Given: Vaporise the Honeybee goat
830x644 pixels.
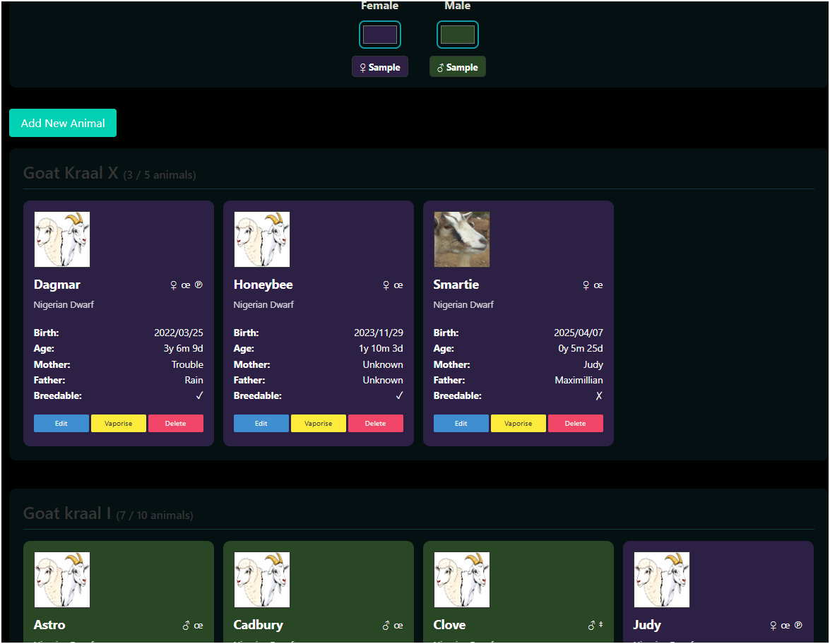Looking at the screenshot, I should [x=319, y=424].
